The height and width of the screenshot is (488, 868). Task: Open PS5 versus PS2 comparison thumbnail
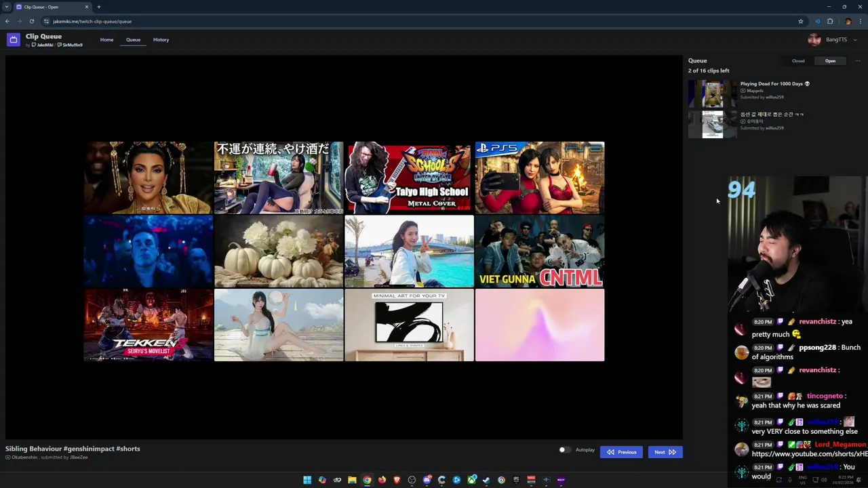(x=540, y=178)
